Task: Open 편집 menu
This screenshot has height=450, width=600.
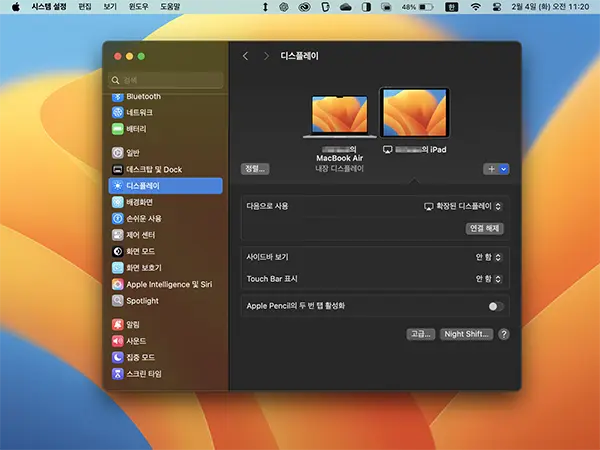Action: point(85,7)
